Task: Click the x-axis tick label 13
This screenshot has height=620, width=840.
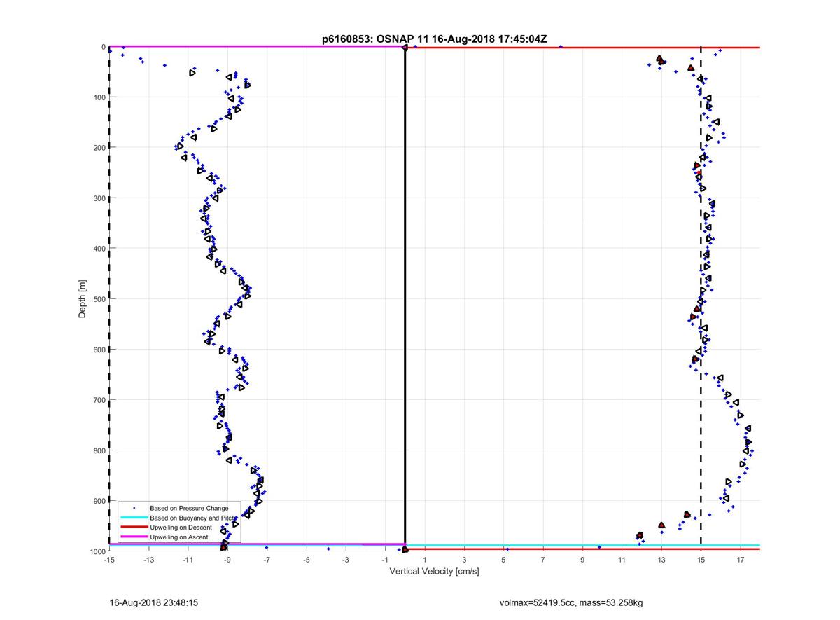Action: coord(661,560)
